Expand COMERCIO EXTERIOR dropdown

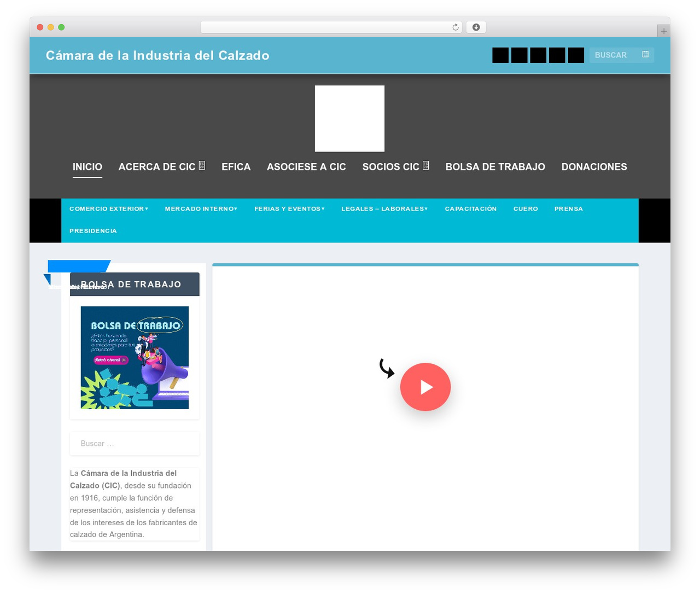tap(109, 209)
